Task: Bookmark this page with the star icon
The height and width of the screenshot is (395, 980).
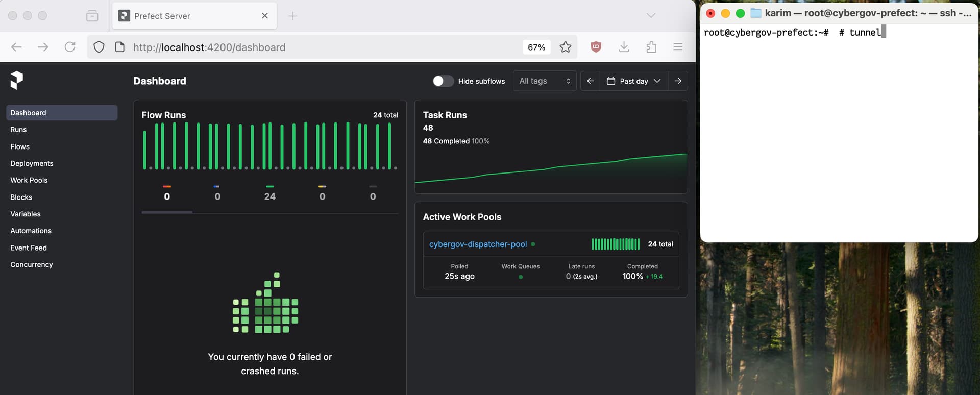Action: (x=565, y=47)
